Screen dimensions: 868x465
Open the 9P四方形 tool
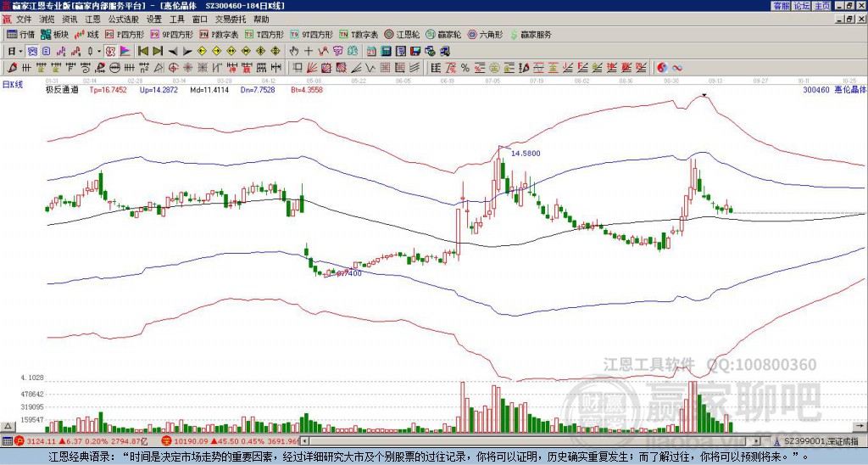click(171, 34)
